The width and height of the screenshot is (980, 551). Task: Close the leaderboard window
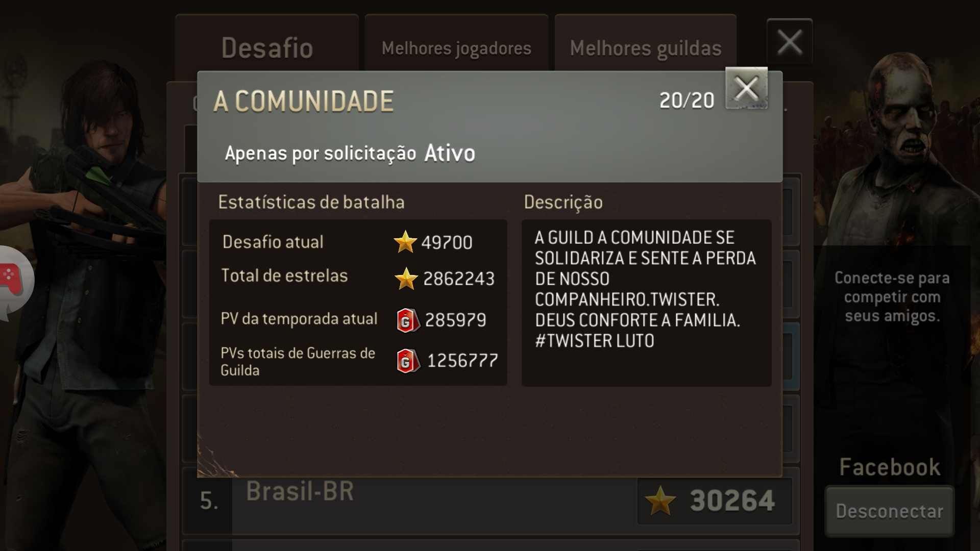pos(789,42)
